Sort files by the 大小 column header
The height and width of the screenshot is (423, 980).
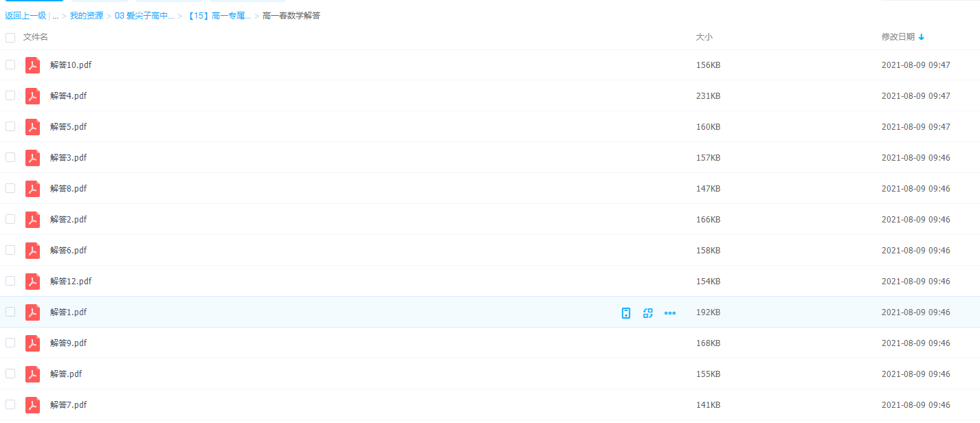(x=704, y=37)
